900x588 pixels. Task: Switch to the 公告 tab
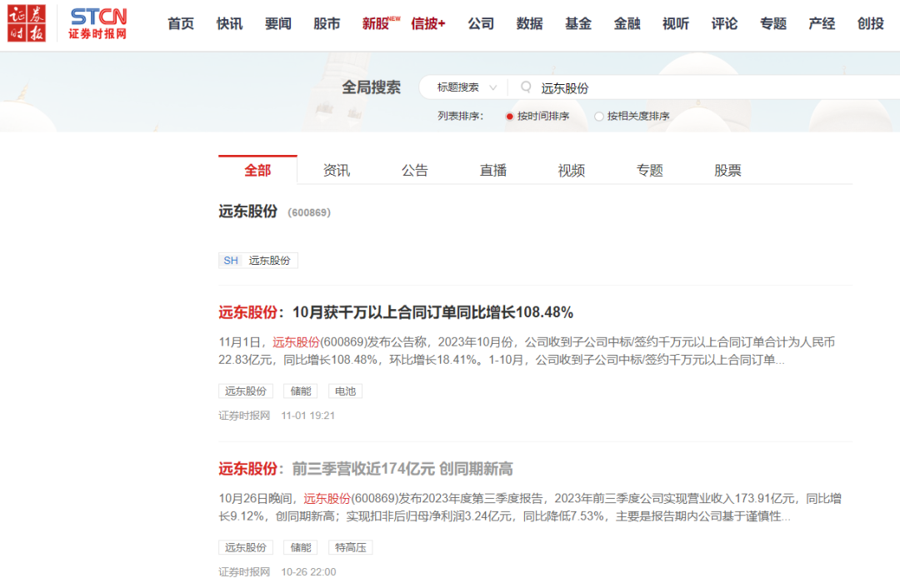tap(414, 170)
